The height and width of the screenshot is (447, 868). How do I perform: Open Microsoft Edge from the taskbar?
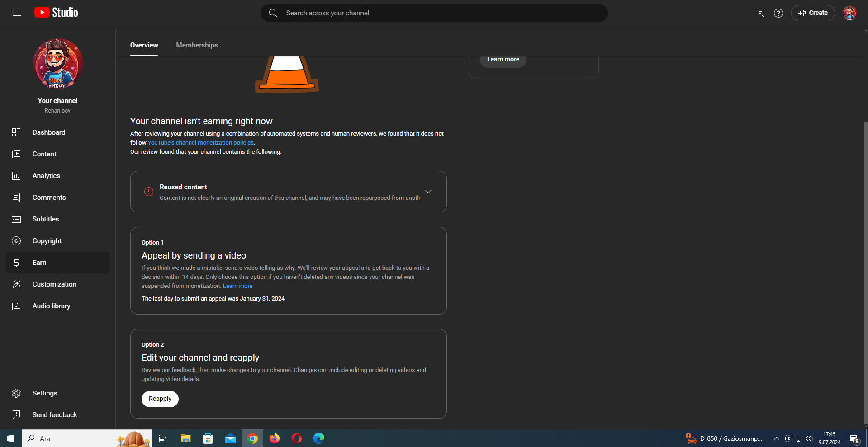pos(319,438)
